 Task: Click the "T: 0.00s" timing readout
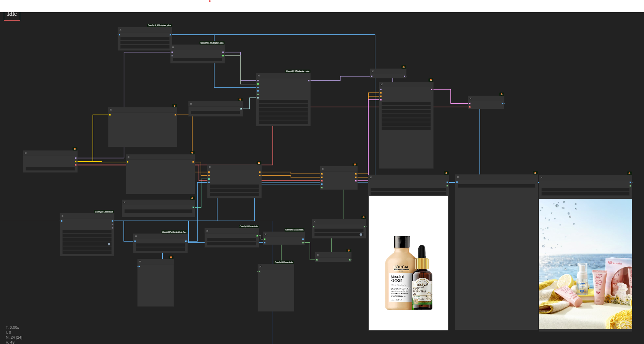[12, 328]
